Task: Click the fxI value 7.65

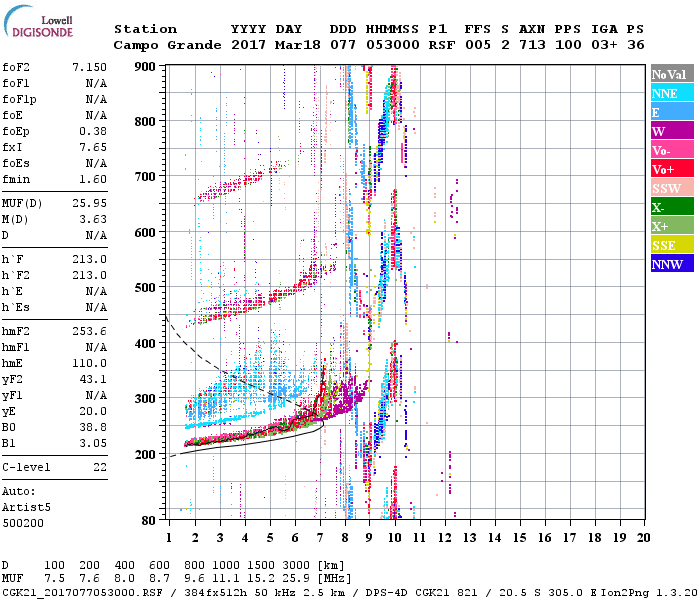Action: coord(93,147)
